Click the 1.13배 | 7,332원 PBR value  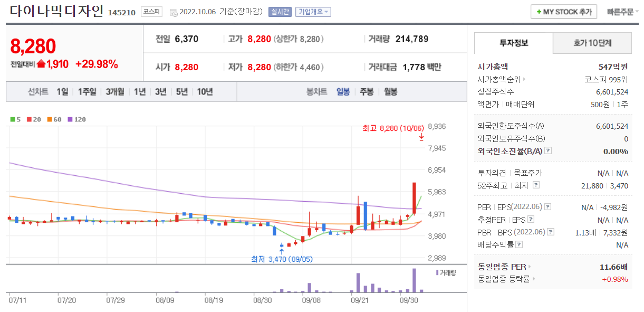point(601,232)
